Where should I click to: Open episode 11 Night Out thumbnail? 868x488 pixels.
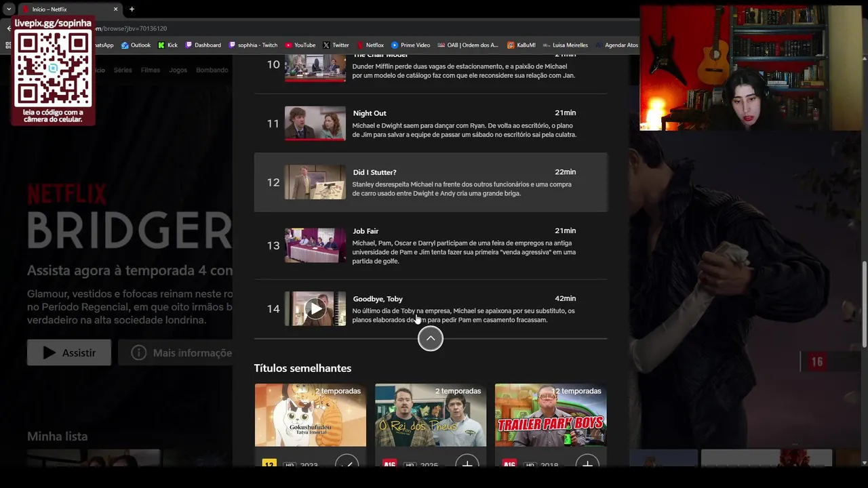click(315, 123)
